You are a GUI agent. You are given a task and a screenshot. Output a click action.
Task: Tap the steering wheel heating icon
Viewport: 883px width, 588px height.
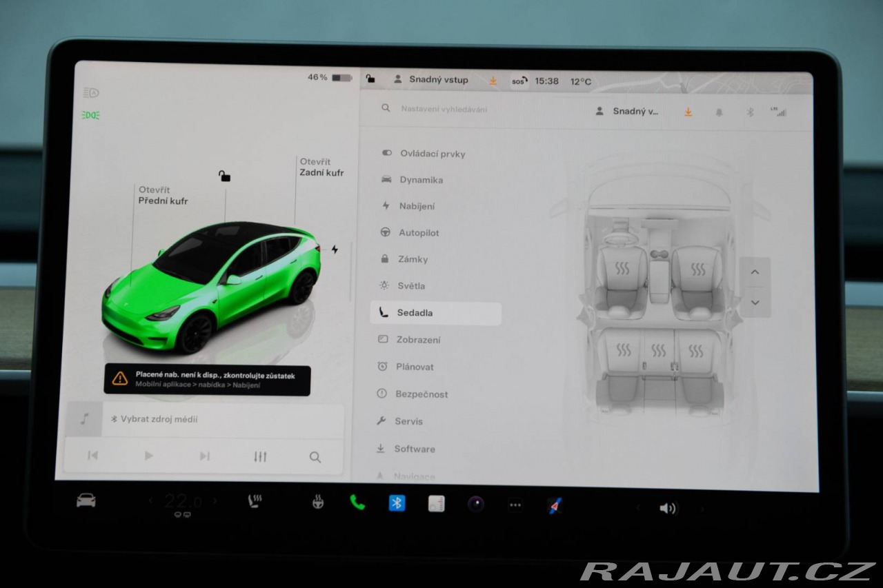(x=317, y=502)
